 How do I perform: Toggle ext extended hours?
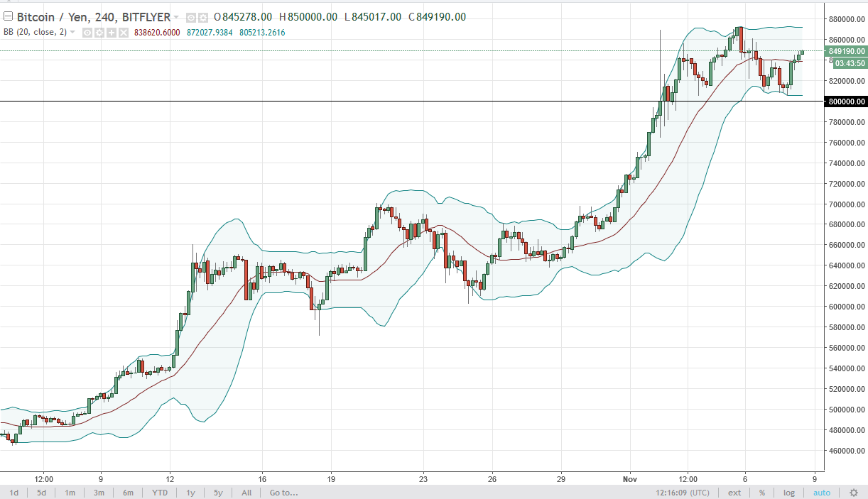[x=734, y=493]
